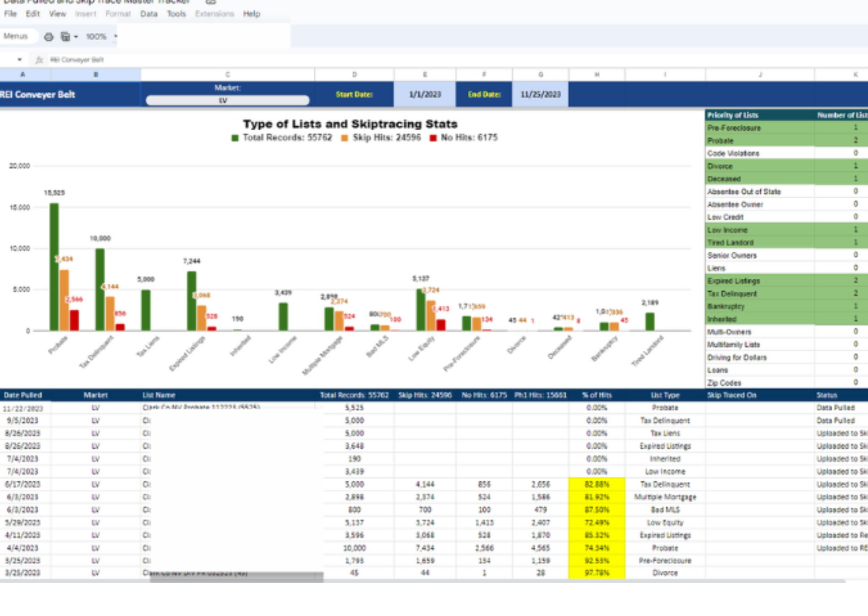Viewport: 868px width, 616px height.
Task: Select the 92.53% hits cell
Action: point(597,561)
